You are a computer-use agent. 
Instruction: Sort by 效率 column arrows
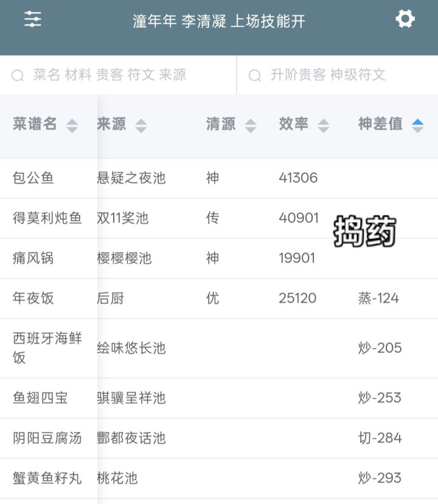324,125
